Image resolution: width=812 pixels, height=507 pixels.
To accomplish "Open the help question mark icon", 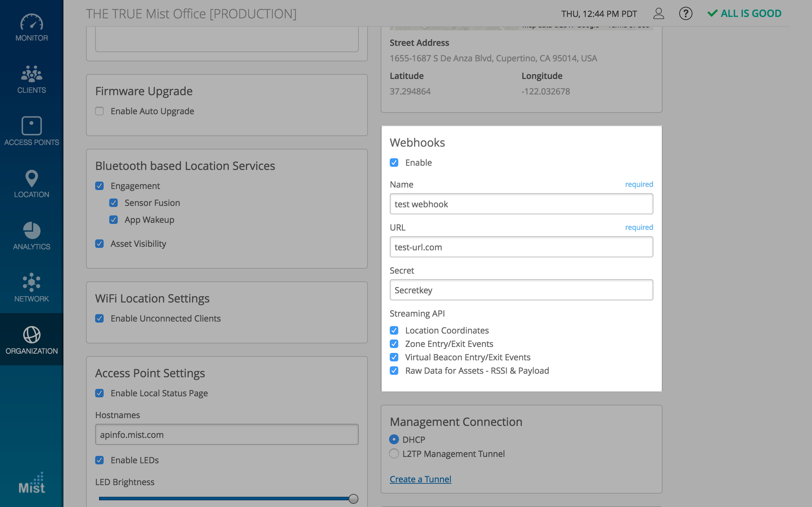I will pos(685,14).
